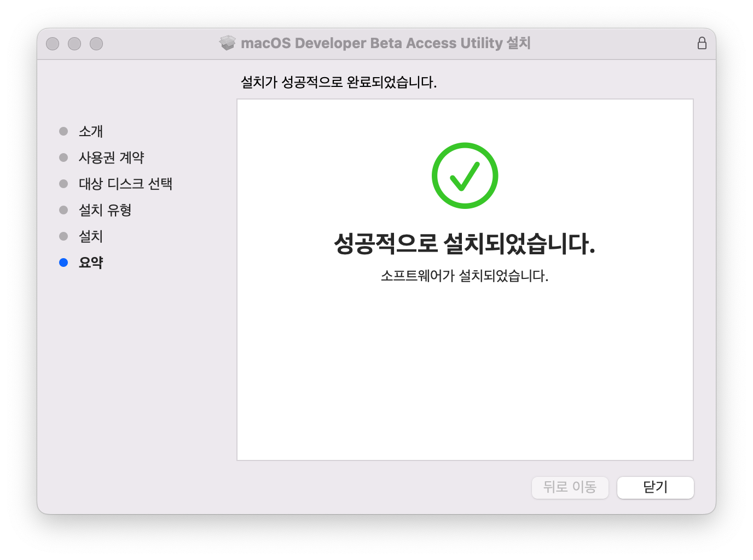The image size is (753, 560).
Task: Click the 설치가 성공적으로 완료되었습니다. header text
Action: point(339,83)
